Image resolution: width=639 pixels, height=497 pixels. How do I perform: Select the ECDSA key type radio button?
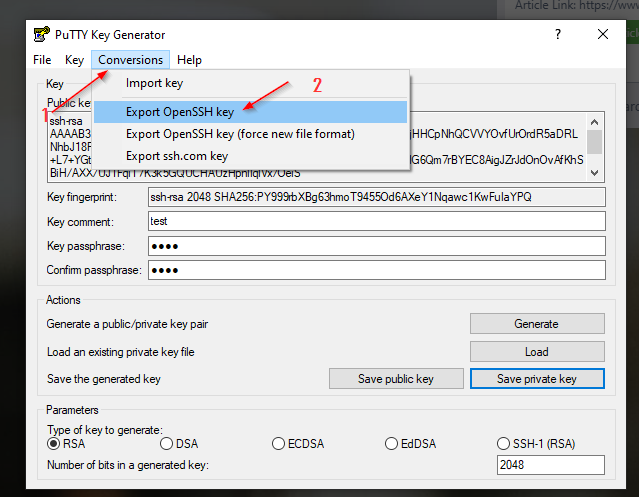(278, 444)
